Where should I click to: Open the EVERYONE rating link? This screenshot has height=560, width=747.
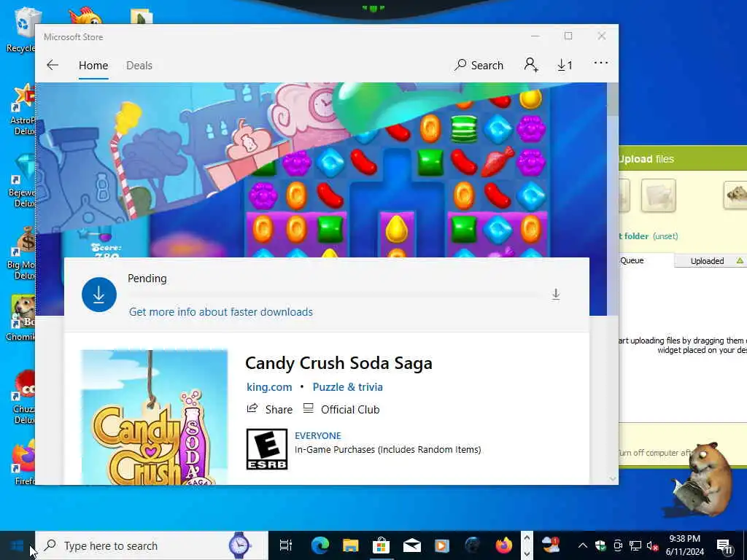pyautogui.click(x=318, y=436)
